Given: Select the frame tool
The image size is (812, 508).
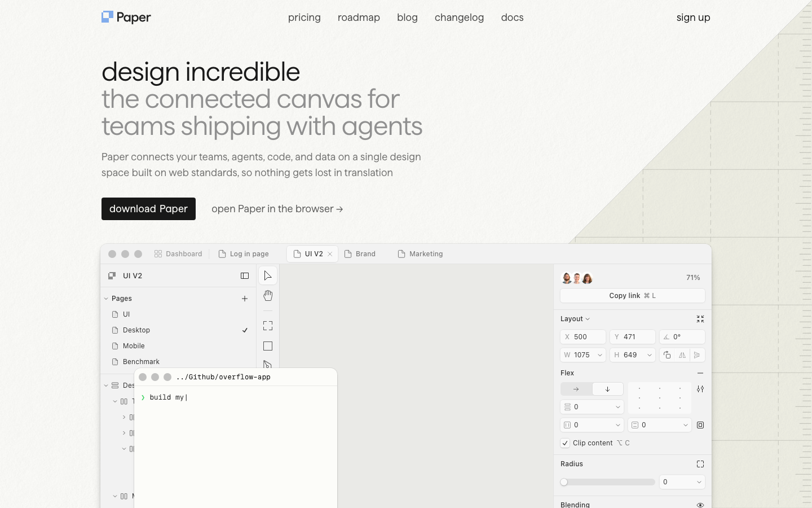Looking at the screenshot, I should (268, 326).
